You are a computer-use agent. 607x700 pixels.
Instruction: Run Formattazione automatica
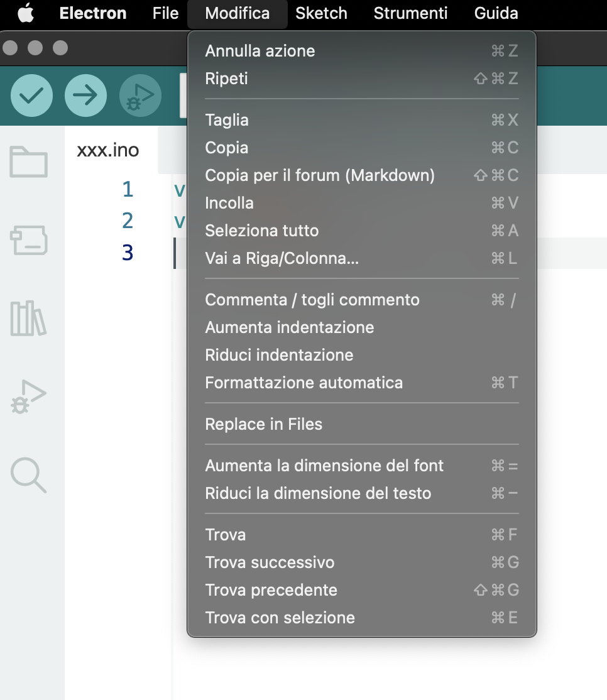pyautogui.click(x=362, y=383)
